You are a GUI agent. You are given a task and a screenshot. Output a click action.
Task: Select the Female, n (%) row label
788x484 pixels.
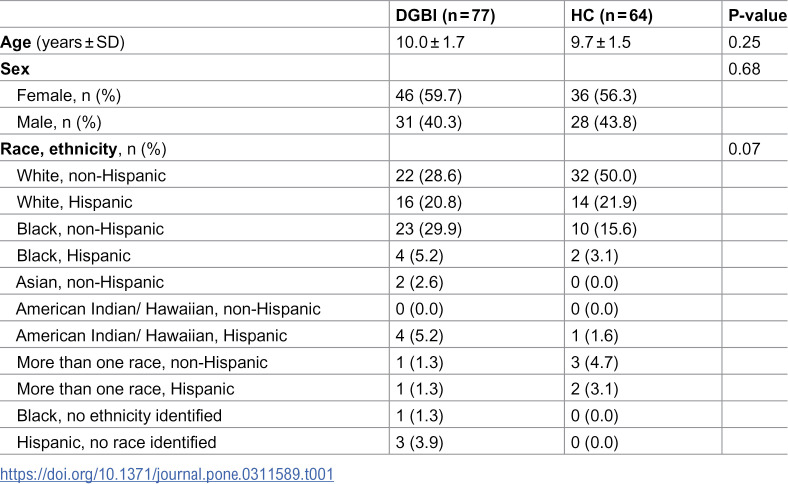pyautogui.click(x=69, y=95)
